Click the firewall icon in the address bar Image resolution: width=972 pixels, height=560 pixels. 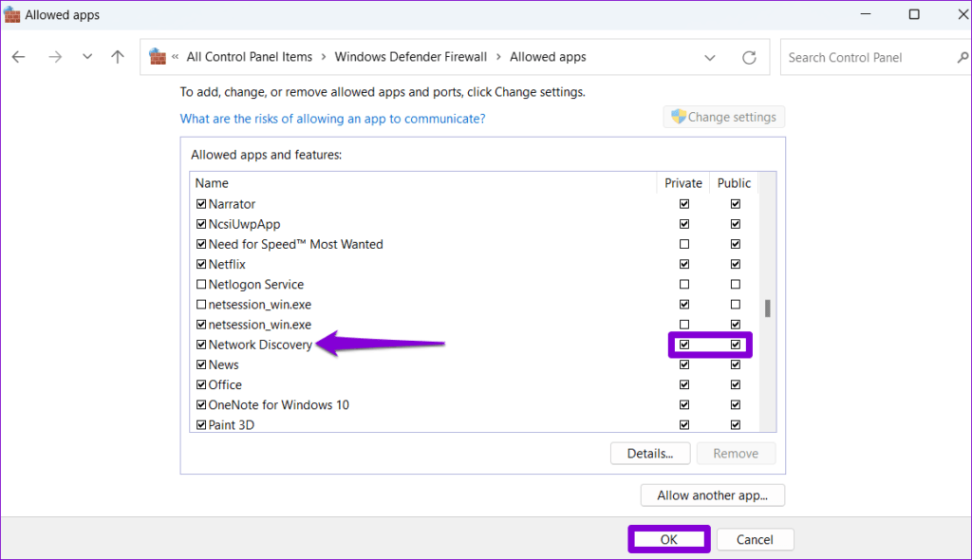pyautogui.click(x=158, y=57)
